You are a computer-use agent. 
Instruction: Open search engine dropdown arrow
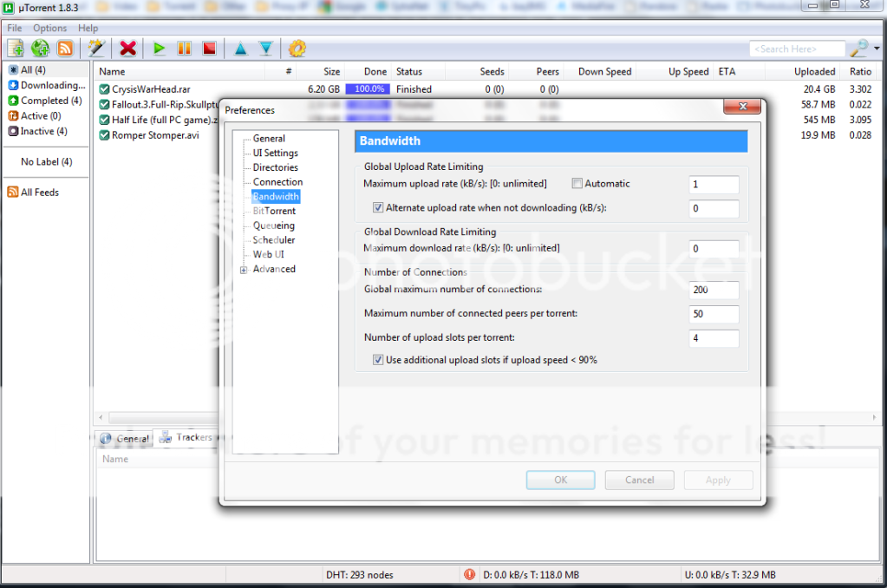[877, 49]
